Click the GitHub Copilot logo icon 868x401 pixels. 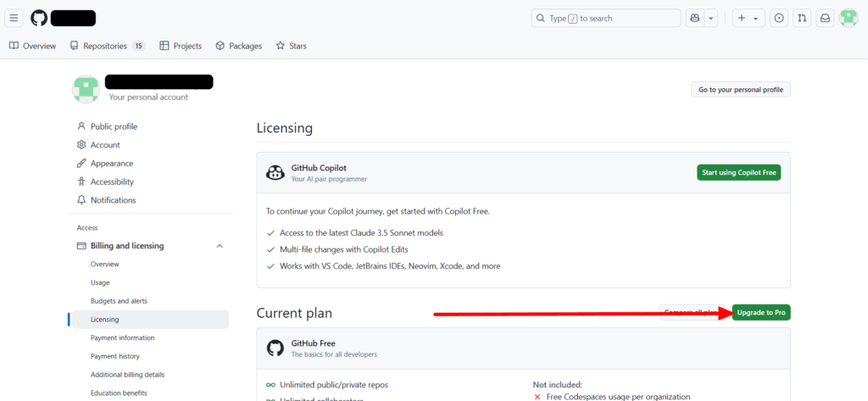click(275, 173)
